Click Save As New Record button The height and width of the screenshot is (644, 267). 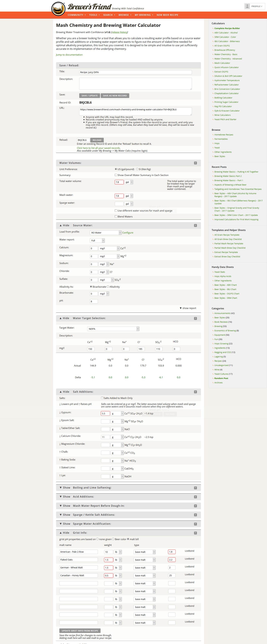point(115,96)
